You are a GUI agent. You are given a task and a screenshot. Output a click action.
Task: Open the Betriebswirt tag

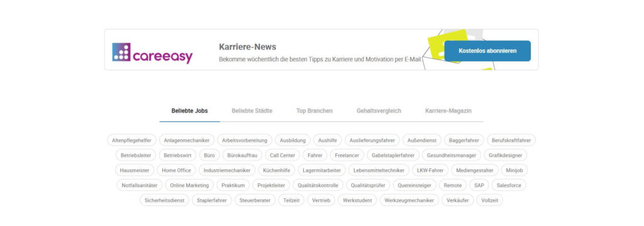click(x=178, y=156)
